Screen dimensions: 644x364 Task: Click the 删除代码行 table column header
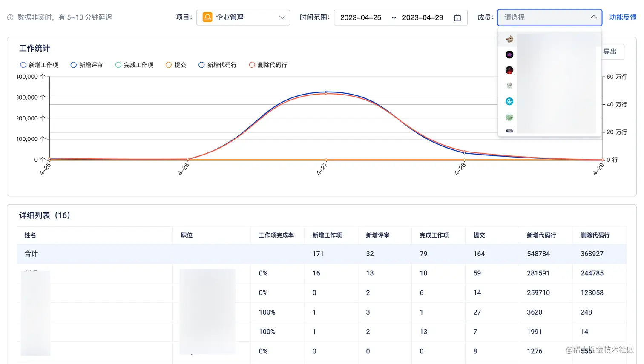595,235
